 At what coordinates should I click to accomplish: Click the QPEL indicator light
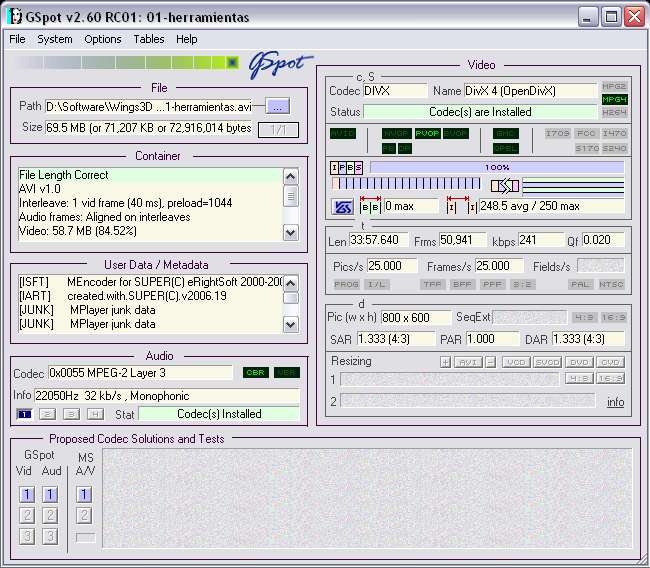(x=506, y=148)
